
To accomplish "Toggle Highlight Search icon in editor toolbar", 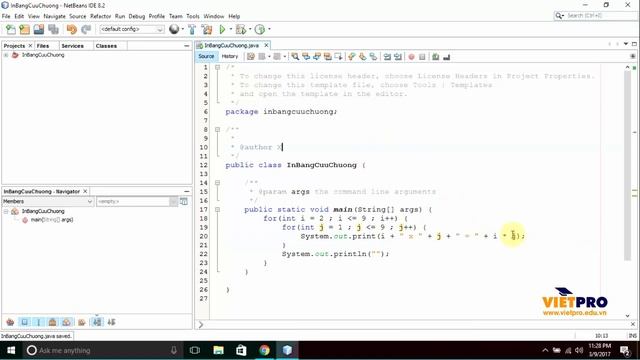I will pyautogui.click(x=327, y=57).
